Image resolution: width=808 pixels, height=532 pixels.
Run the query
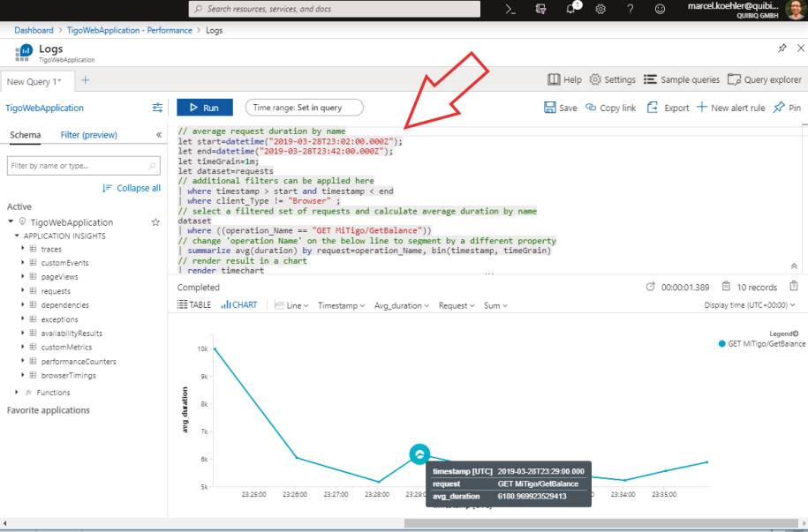coord(205,108)
